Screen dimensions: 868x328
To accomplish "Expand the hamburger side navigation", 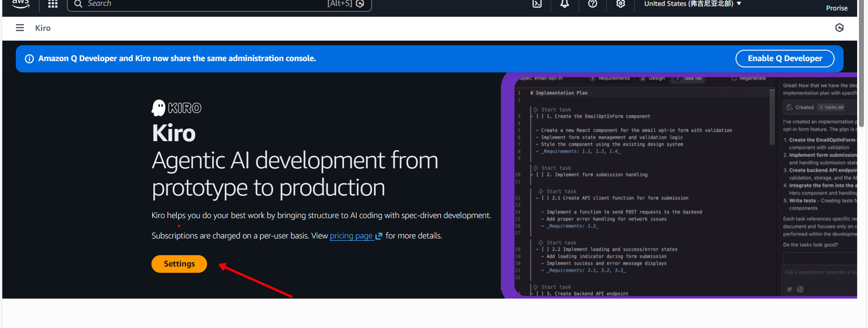I will pyautogui.click(x=20, y=28).
